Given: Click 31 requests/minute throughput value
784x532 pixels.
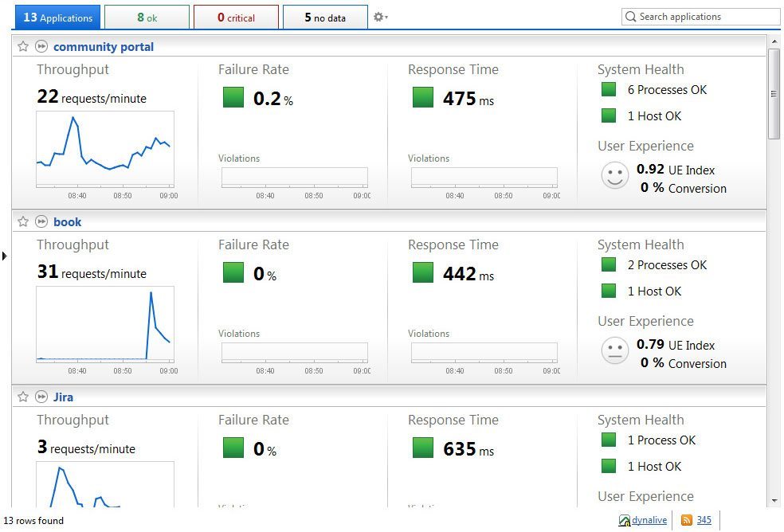Looking at the screenshot, I should coord(92,271).
